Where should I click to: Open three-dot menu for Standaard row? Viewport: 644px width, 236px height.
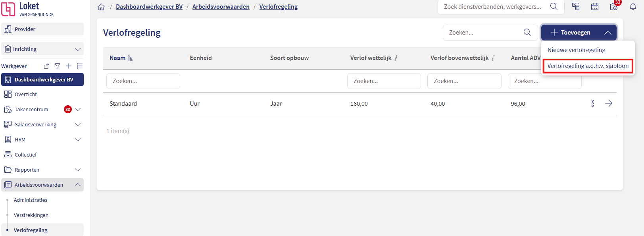[592, 103]
